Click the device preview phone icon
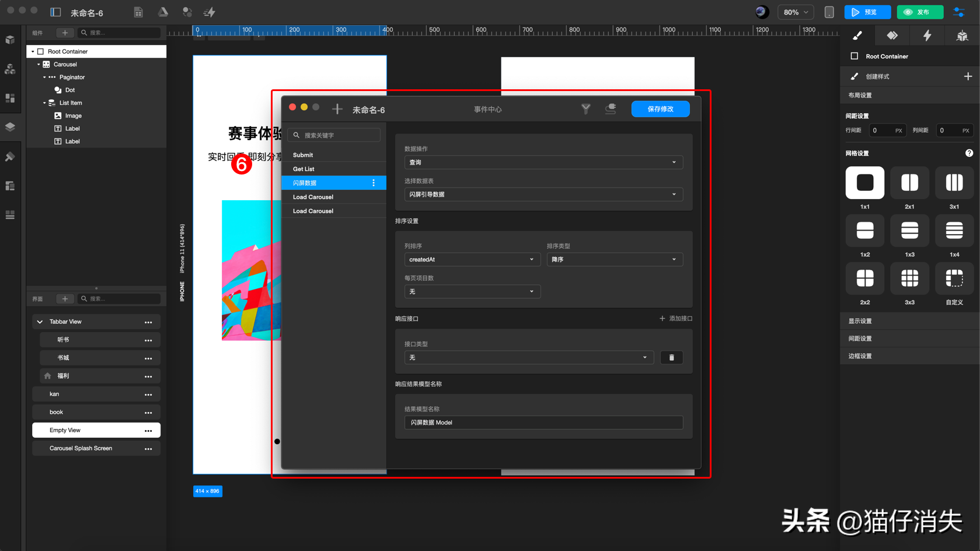This screenshot has width=980, height=551. click(829, 12)
